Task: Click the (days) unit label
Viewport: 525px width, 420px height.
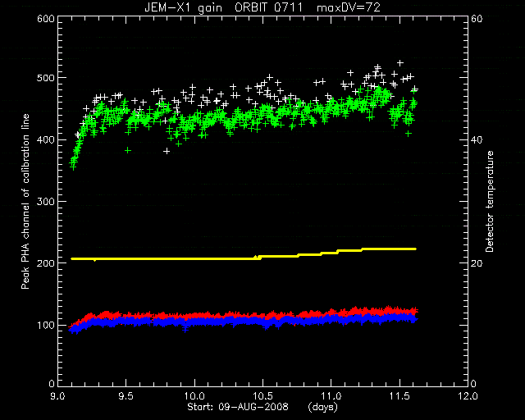Action: tap(322, 407)
